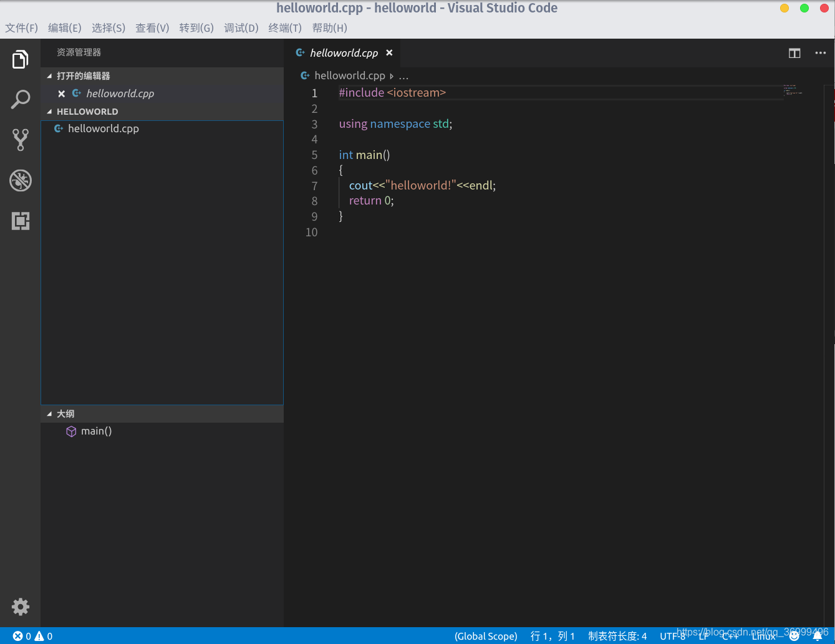835x644 pixels.
Task: Open the Explorer view in activity bar
Action: 20,60
